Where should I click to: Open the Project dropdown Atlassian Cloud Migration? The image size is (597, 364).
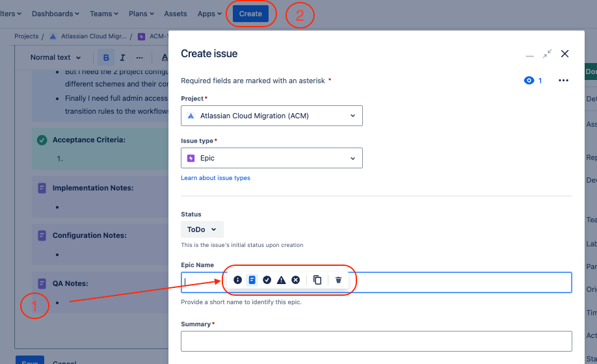pyautogui.click(x=271, y=116)
